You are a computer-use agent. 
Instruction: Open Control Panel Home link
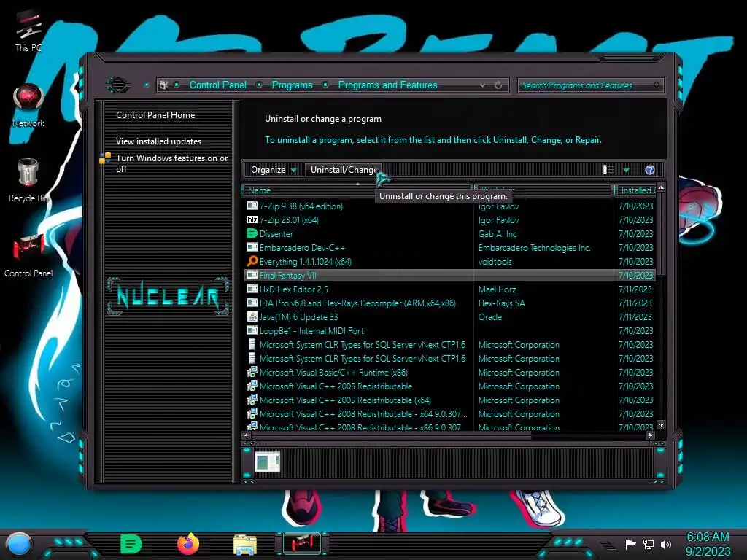(155, 115)
